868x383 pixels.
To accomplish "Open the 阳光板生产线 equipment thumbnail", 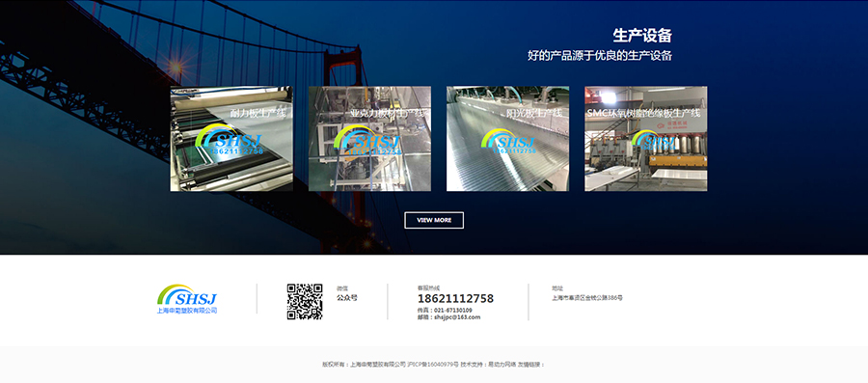I will click(507, 138).
